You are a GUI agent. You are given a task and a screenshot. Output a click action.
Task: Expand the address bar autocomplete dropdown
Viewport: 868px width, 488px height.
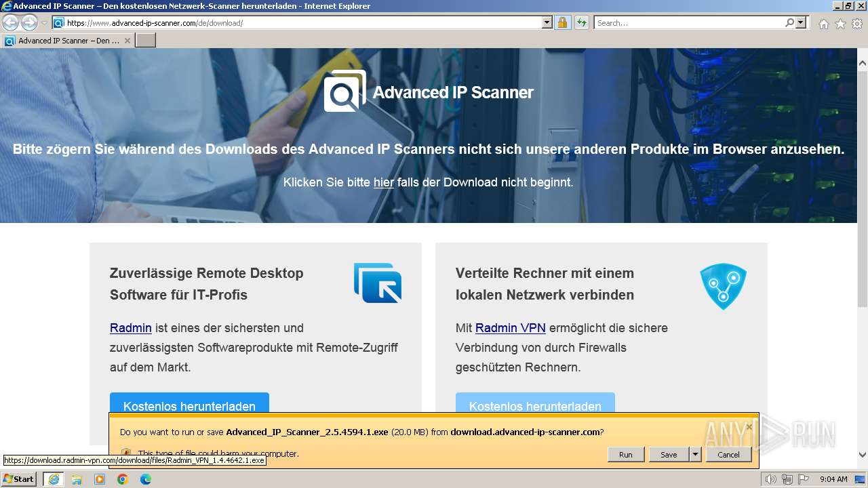pos(547,23)
